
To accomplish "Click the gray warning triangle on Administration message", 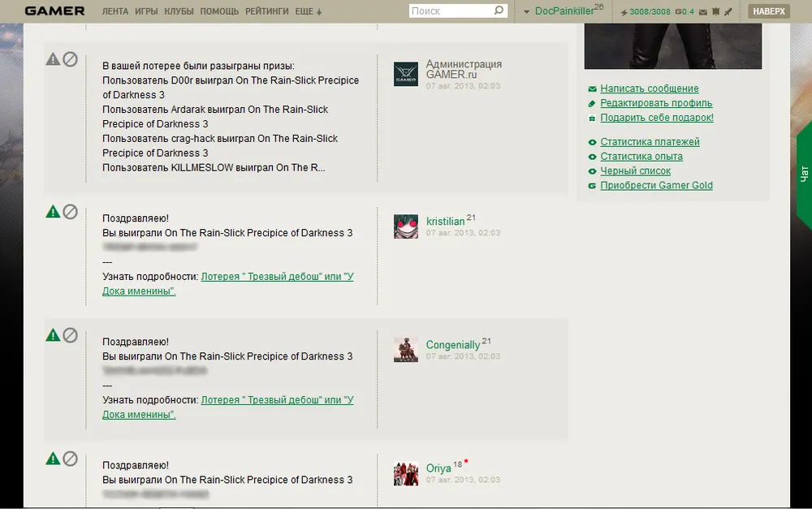I will 53,59.
